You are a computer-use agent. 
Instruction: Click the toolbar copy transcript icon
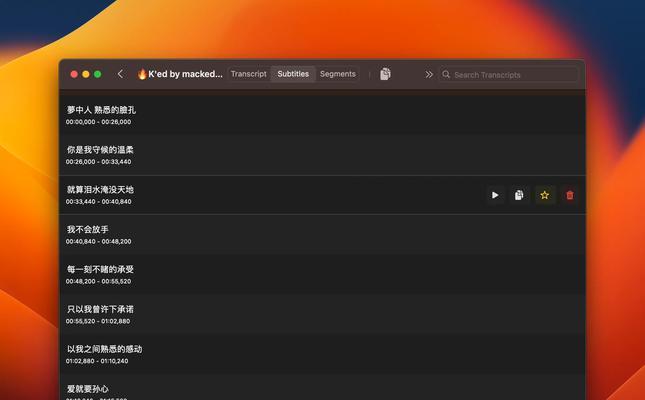click(385, 74)
